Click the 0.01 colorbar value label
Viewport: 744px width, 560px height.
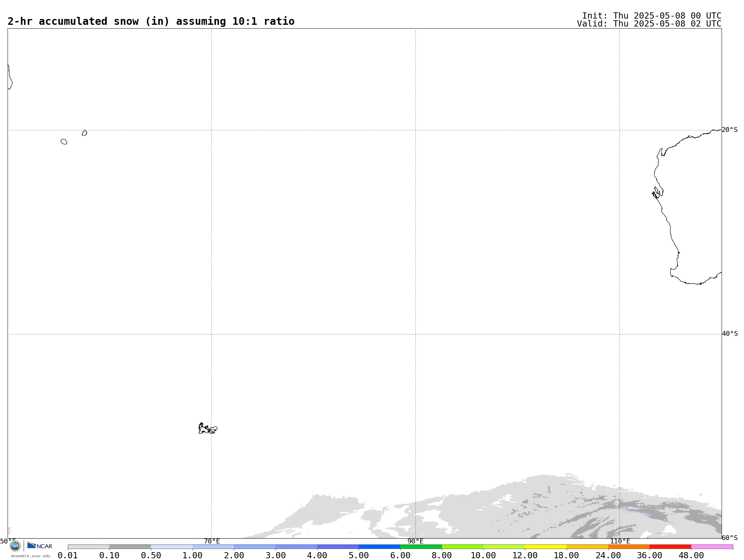pyautogui.click(x=68, y=556)
